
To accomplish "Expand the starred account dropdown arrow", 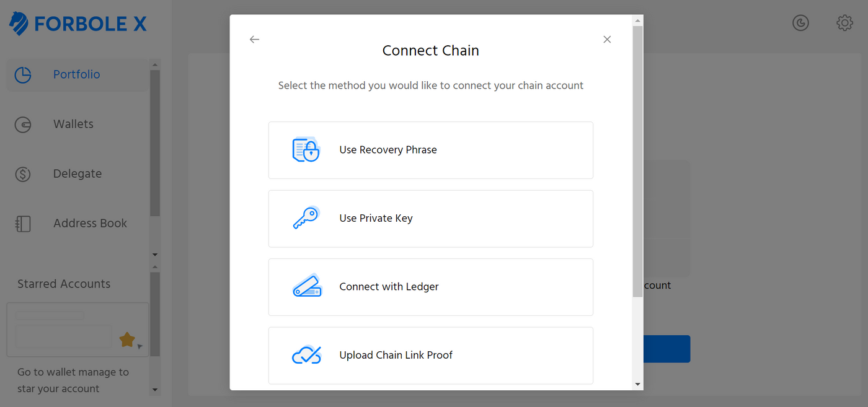I will (x=140, y=346).
